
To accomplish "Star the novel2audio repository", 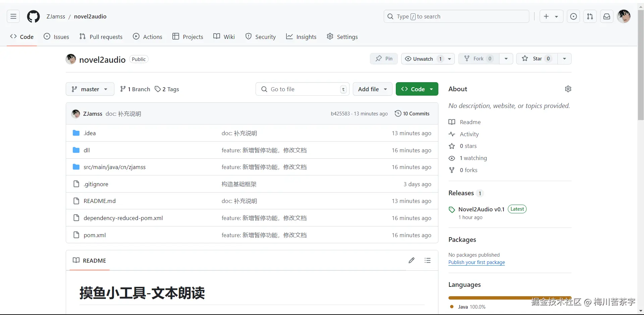I will pyautogui.click(x=537, y=59).
